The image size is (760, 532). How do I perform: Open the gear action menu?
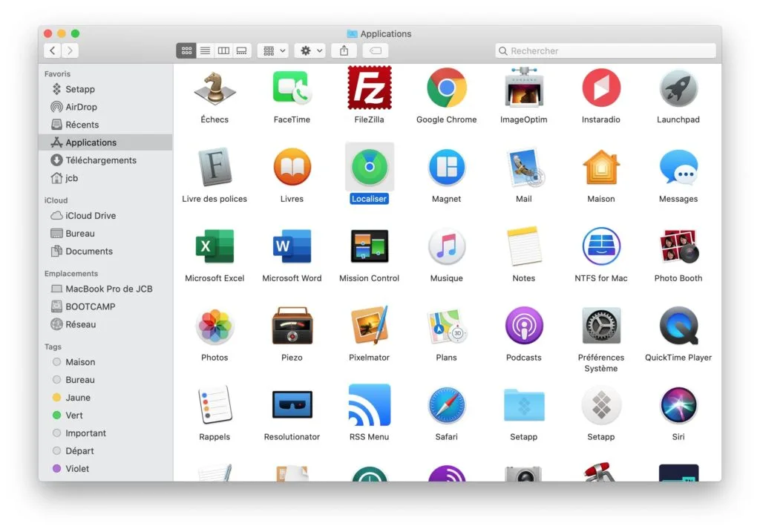(310, 50)
